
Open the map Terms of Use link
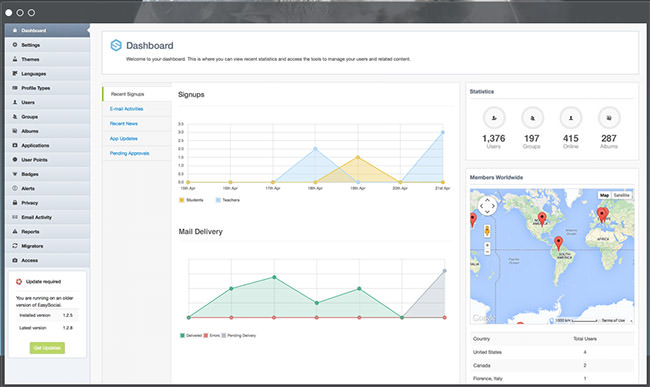click(x=613, y=321)
